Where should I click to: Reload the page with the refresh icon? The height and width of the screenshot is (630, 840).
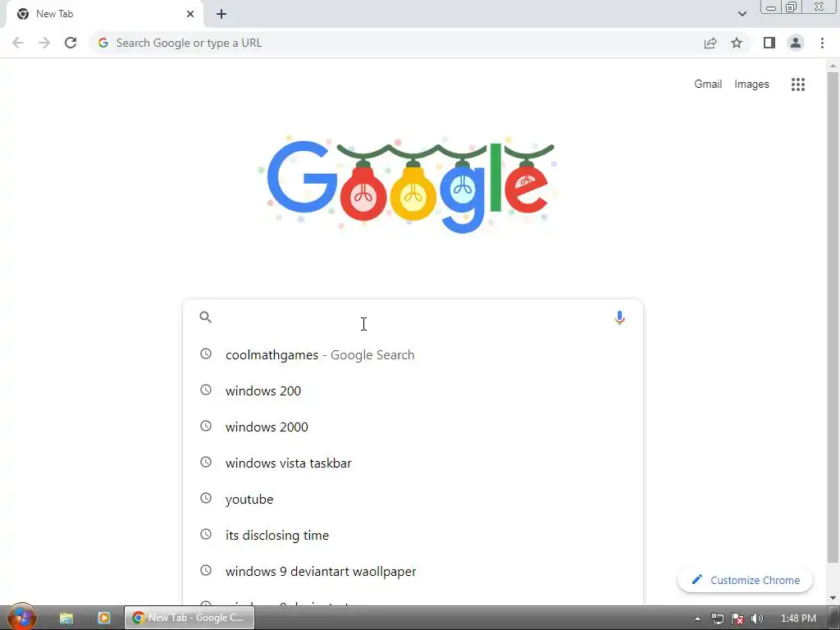tap(71, 43)
